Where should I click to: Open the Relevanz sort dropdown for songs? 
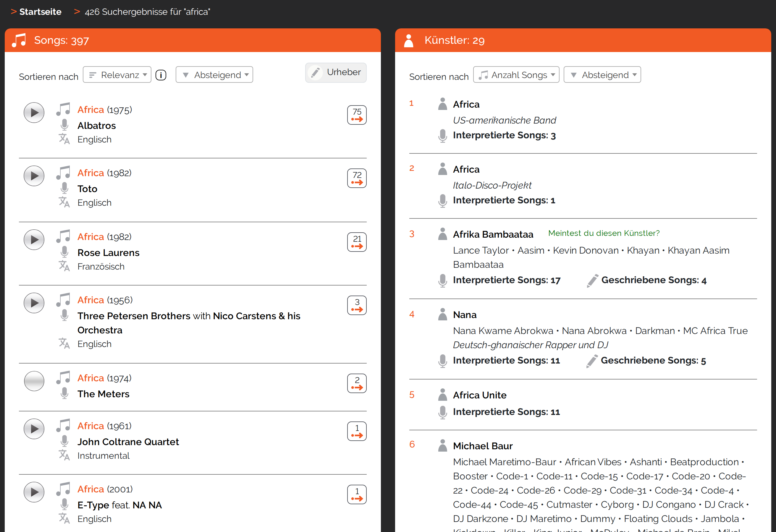117,75
